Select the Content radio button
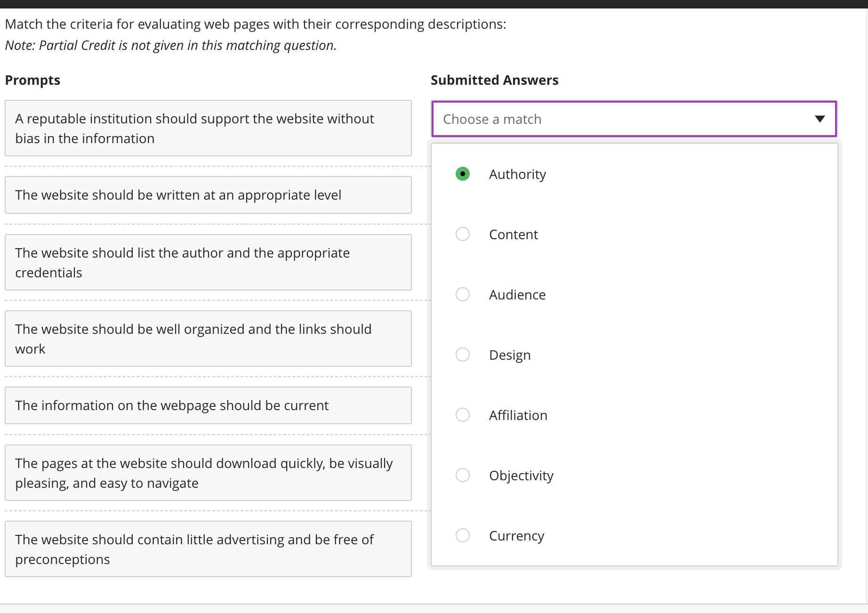 click(463, 234)
